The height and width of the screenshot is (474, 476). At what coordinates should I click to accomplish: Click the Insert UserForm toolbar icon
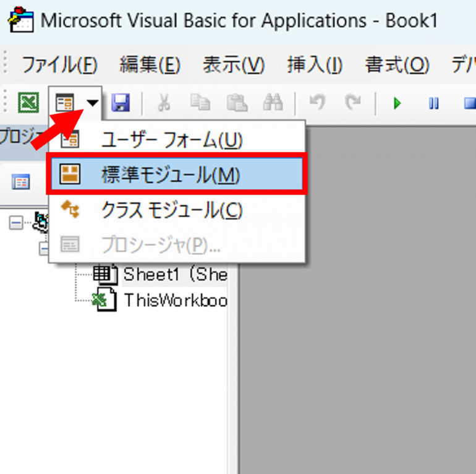point(65,102)
